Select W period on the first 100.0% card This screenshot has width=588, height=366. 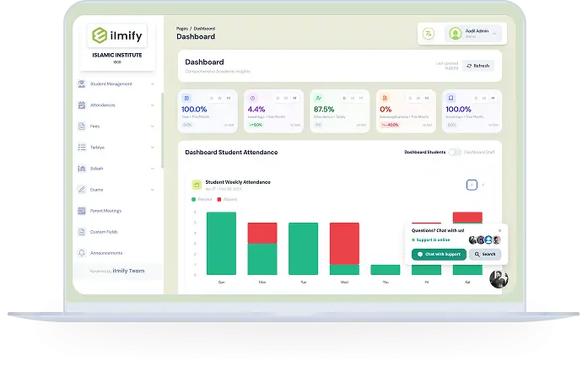coord(220,99)
